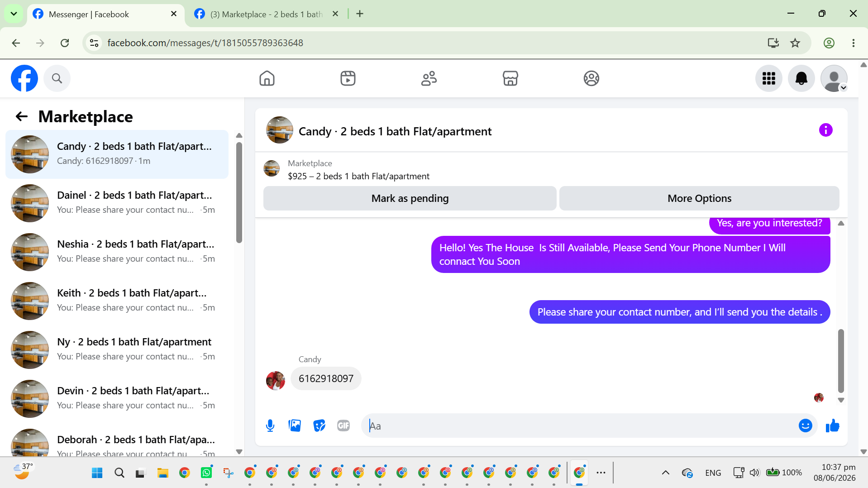Record a voice clip with microphone icon
The width and height of the screenshot is (868, 488).
pos(270,426)
